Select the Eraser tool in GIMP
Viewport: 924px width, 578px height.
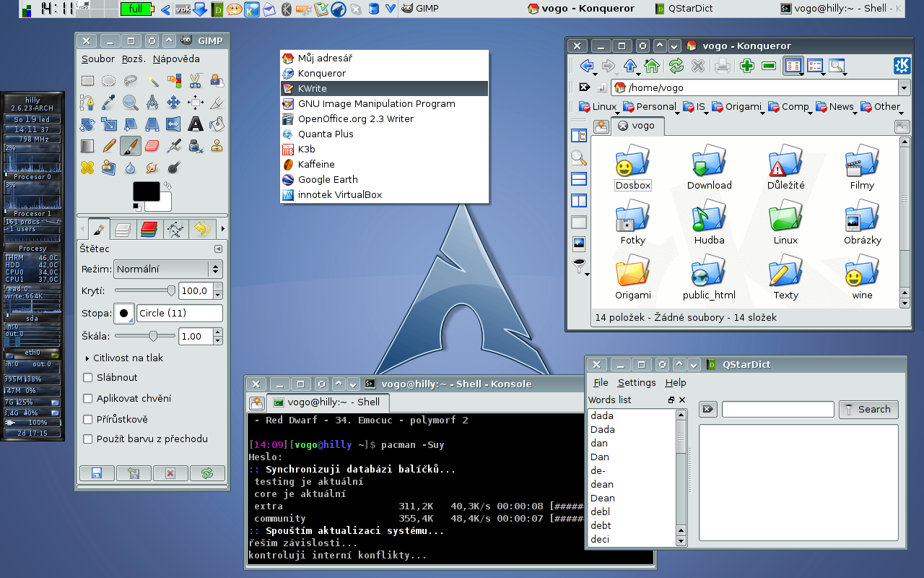coord(152,146)
